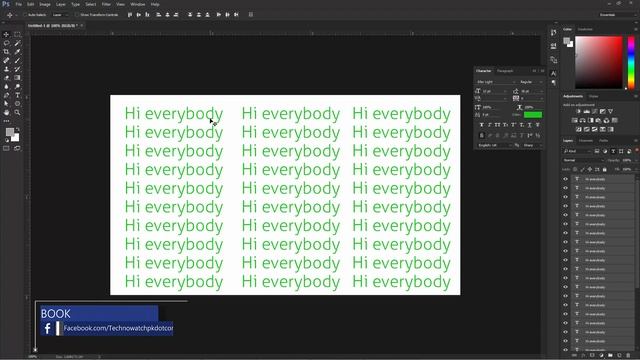
Task: Toggle Strikethrough in Character panel
Action: [538, 125]
